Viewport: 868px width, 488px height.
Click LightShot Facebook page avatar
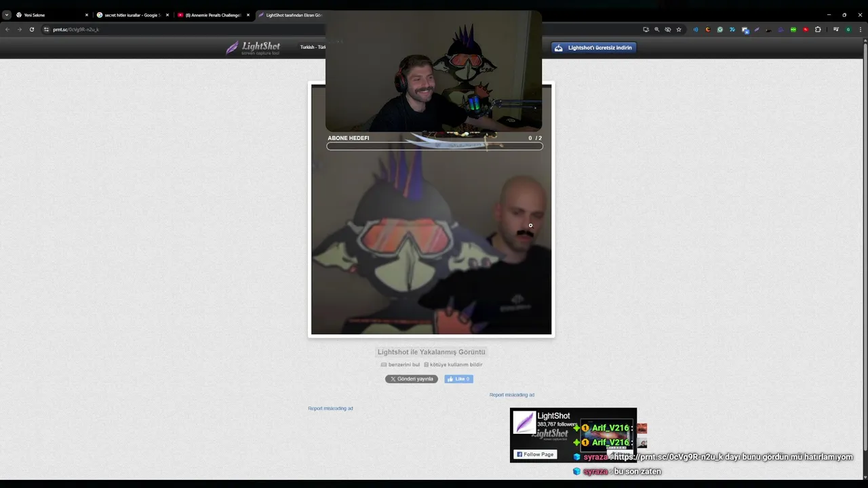(524, 422)
